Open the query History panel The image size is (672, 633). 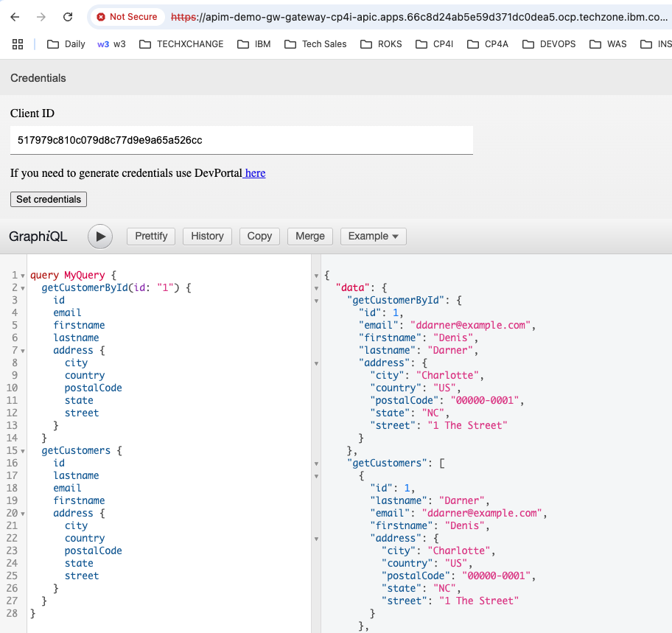click(207, 236)
